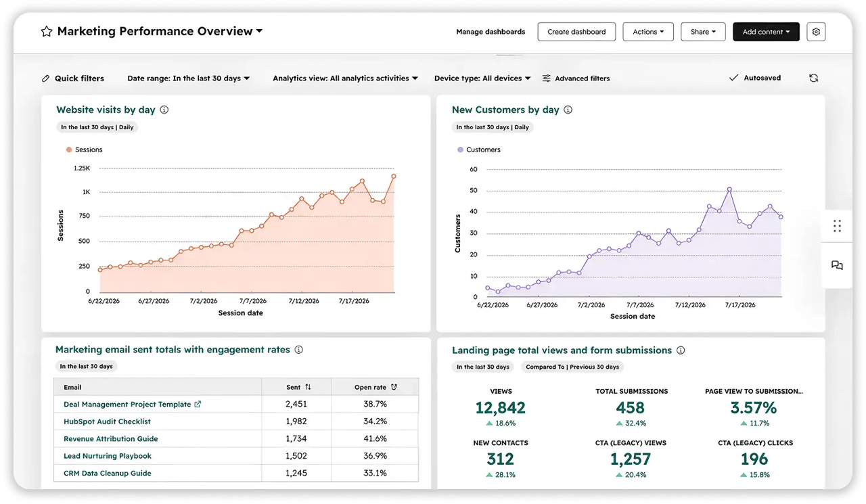Open the Share dropdown

[x=703, y=32]
